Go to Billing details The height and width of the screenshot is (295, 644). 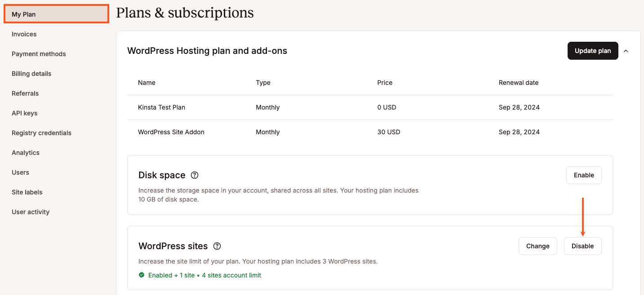(x=31, y=73)
